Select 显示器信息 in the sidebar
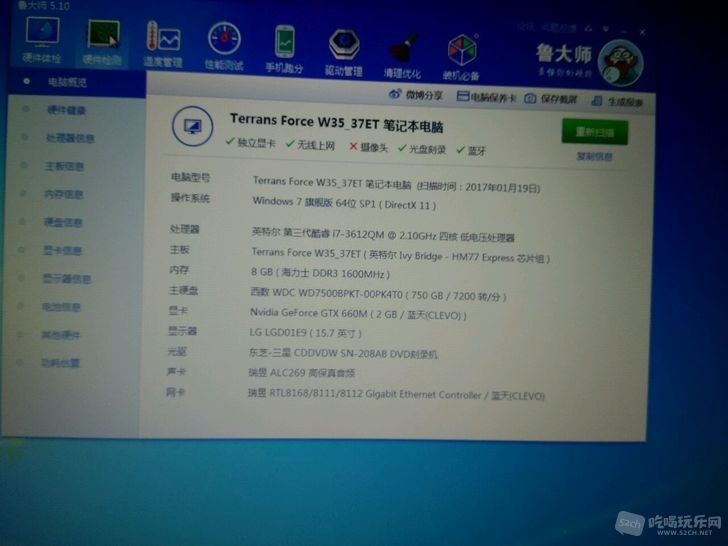Viewport: 728px width, 546px height. pos(67,279)
